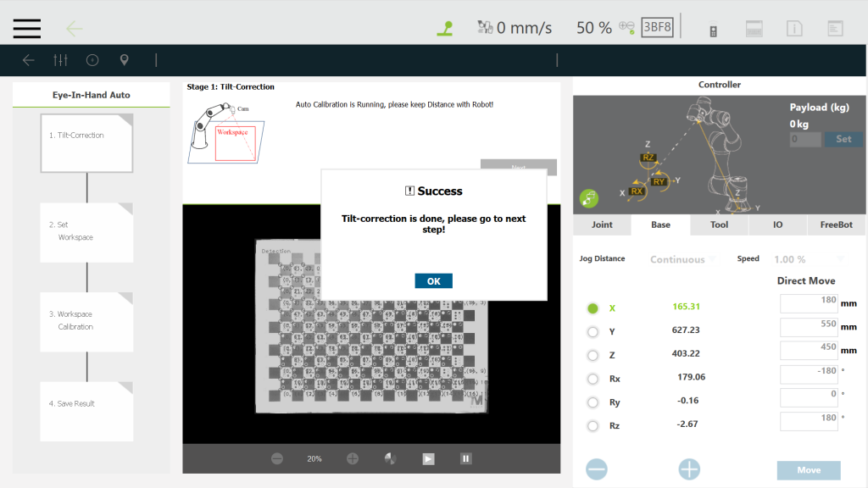The image size is (868, 488).
Task: Pause the camera feed
Action: click(x=465, y=458)
